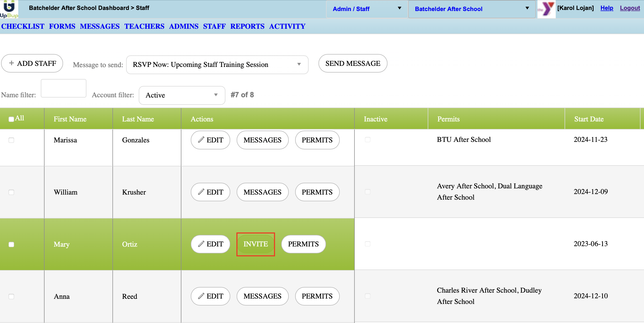Open the Admin / Staff role dropdown
The image size is (644, 323).
367,9
